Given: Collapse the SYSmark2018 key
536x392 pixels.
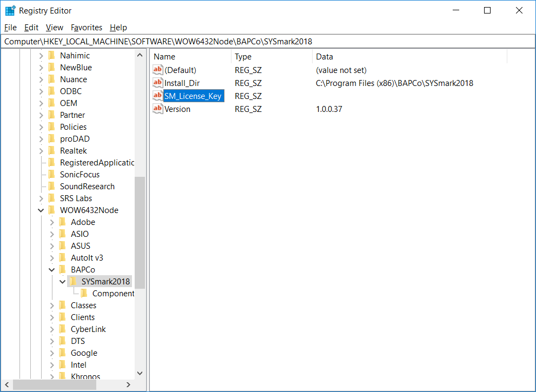Looking at the screenshot, I should 63,282.
